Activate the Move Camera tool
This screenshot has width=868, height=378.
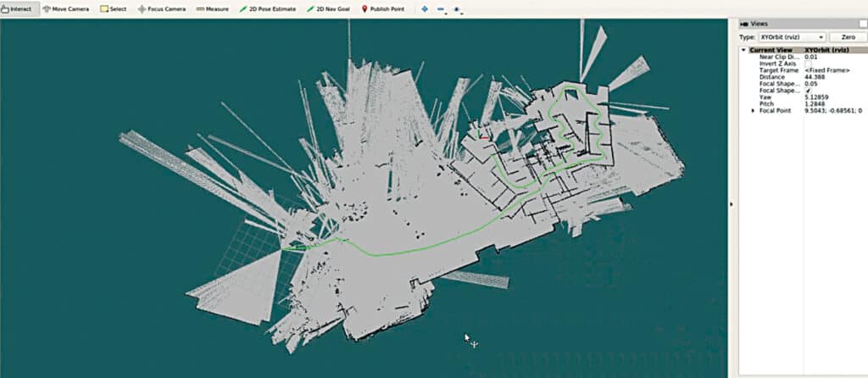tap(65, 8)
